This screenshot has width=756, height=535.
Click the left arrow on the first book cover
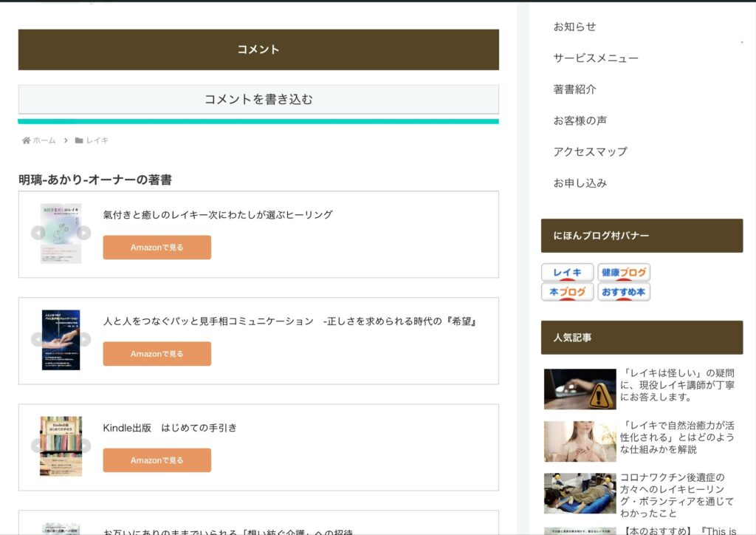[38, 234]
